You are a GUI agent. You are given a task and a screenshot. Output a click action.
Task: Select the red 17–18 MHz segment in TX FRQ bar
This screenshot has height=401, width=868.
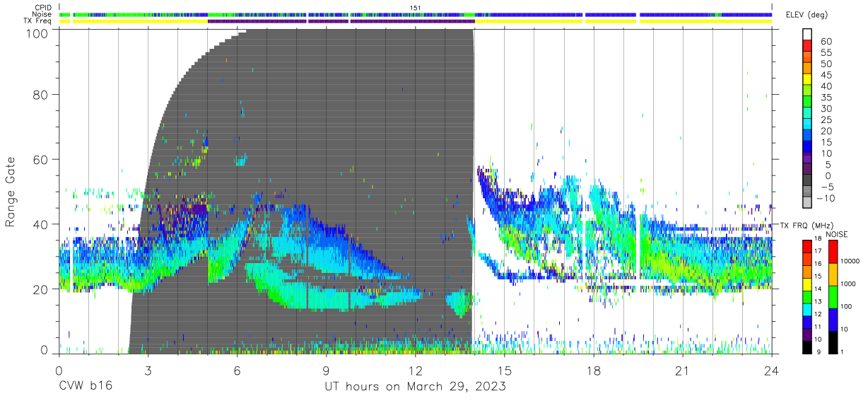807,247
